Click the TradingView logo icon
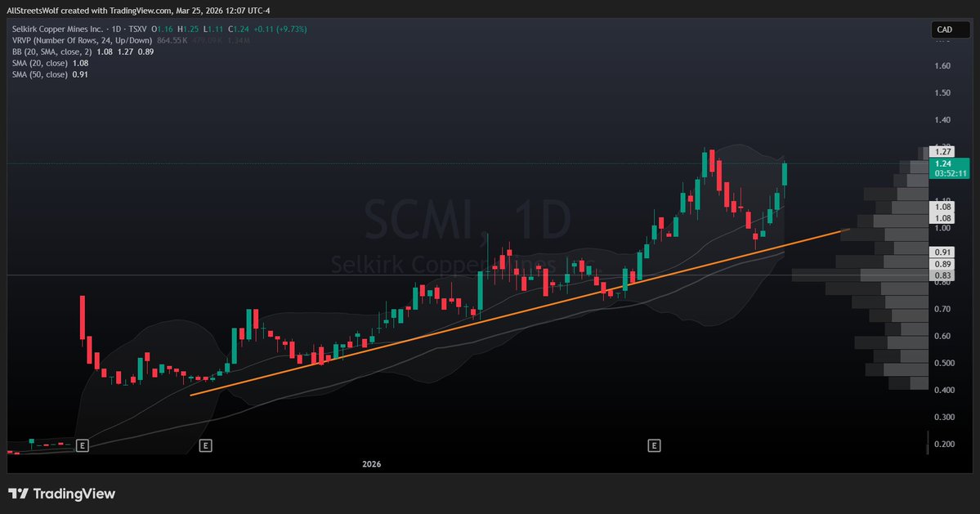 18,494
